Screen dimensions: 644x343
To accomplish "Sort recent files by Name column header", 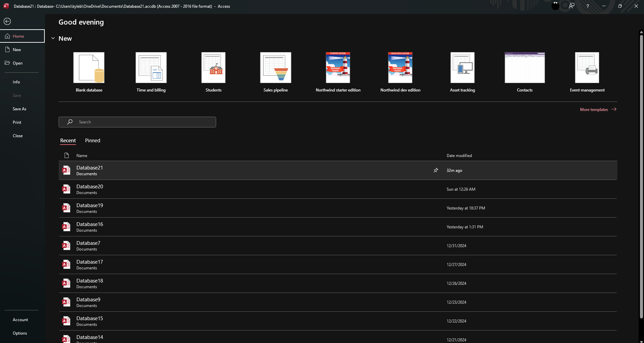I will (x=82, y=156).
